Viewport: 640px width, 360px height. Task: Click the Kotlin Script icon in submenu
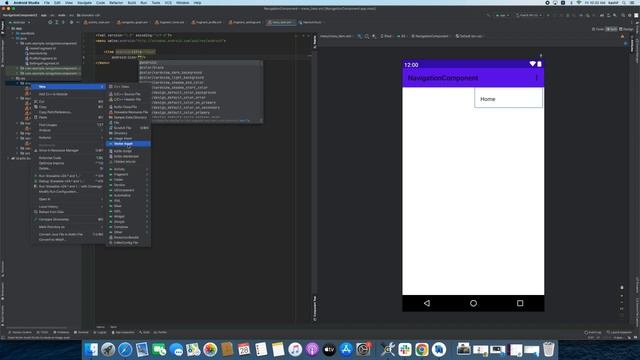[x=111, y=151]
